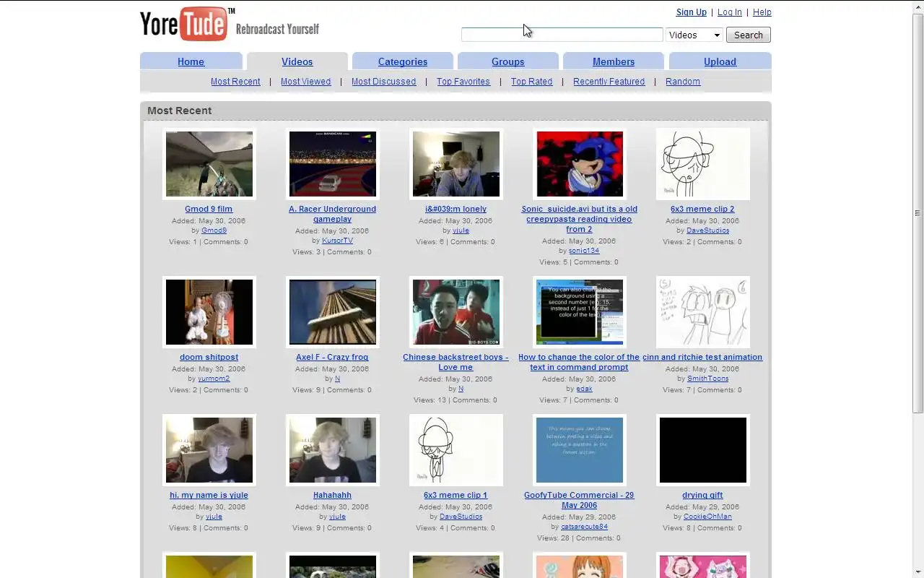The height and width of the screenshot is (578, 924).
Task: Select the Top Favorites filter
Action: 463,82
